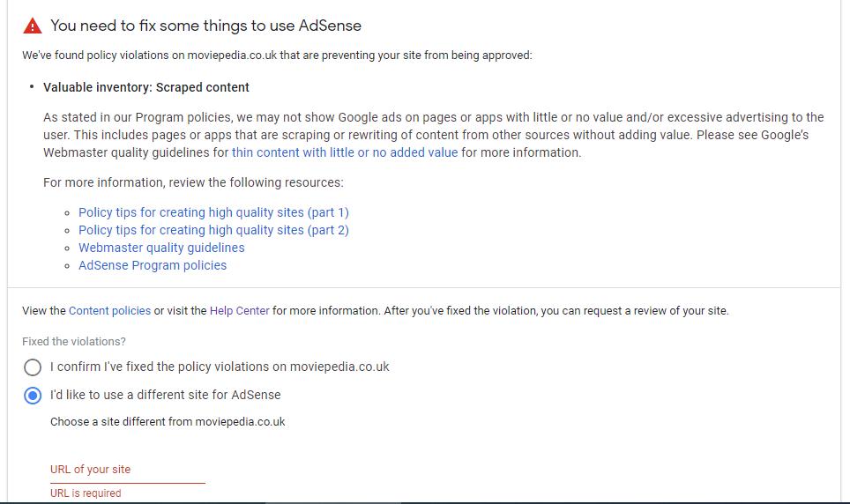The width and height of the screenshot is (850, 504).
Task: Open Policy tips for high quality sites part 1
Action: 213,212
